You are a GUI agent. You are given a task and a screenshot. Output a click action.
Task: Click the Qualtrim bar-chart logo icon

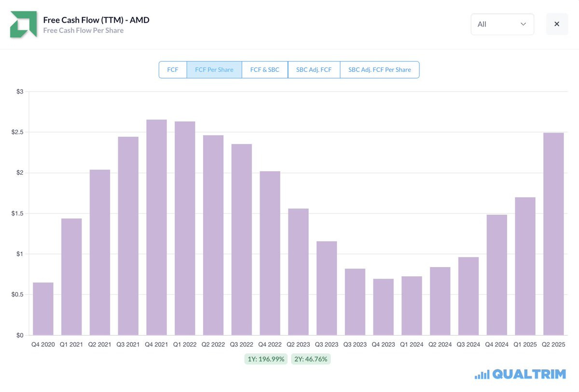coord(482,374)
